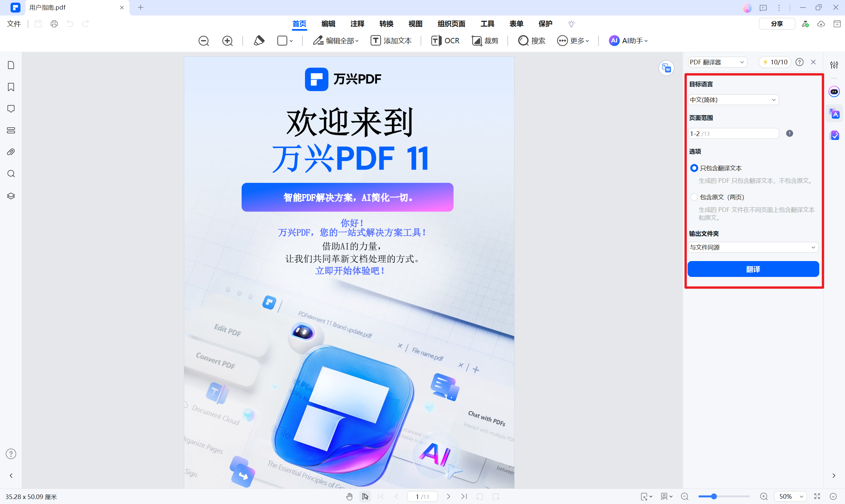845x504 pixels.
Task: Select the hand pan tool in status bar
Action: [349, 496]
